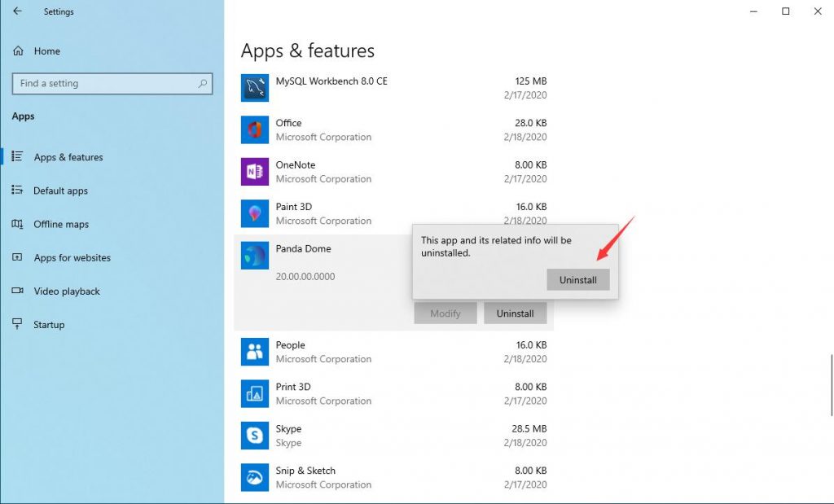Select the People app name
This screenshot has width=834, height=504.
pos(291,344)
